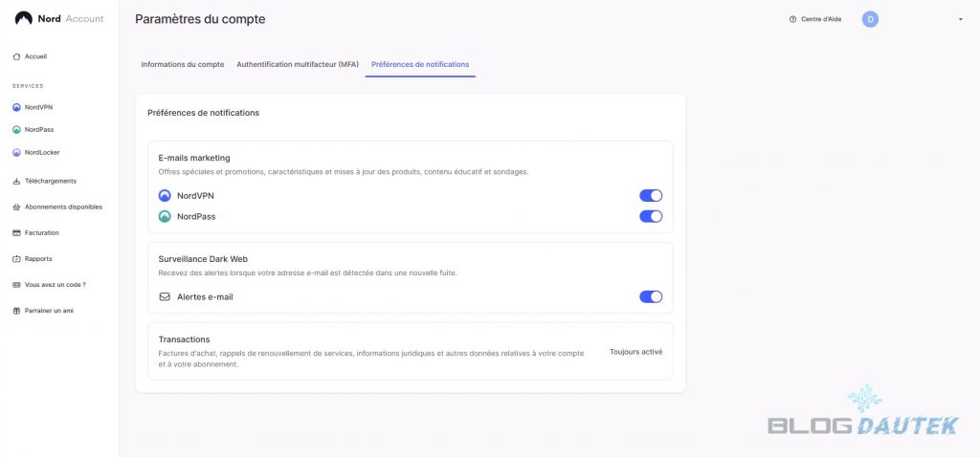Screen dimensions: 980x457
Task: Click Vous avez un code ? entry
Action: (55, 285)
